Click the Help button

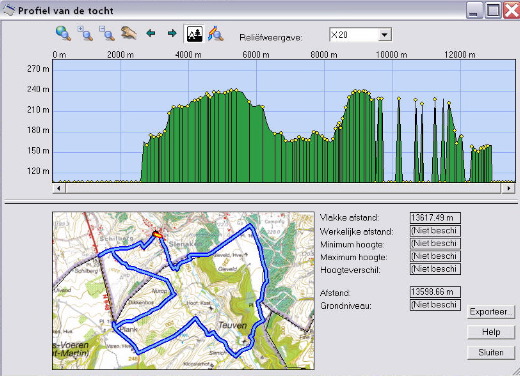coord(491,332)
